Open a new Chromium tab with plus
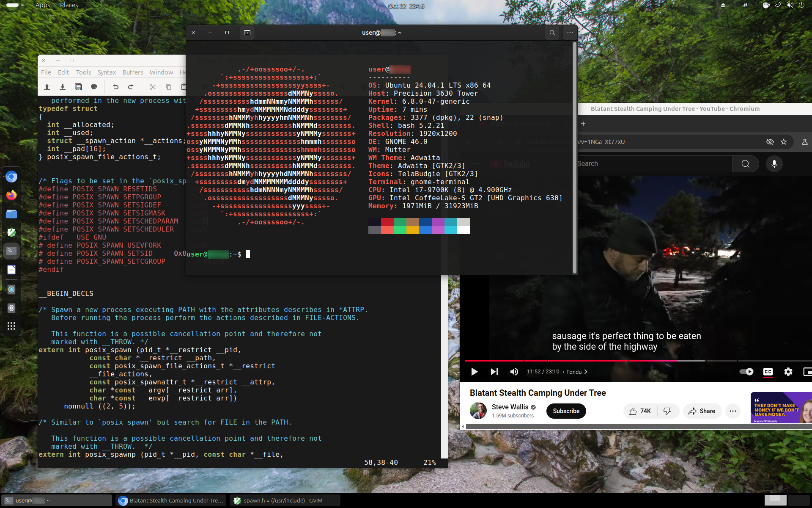The image size is (812, 508). tap(583, 124)
